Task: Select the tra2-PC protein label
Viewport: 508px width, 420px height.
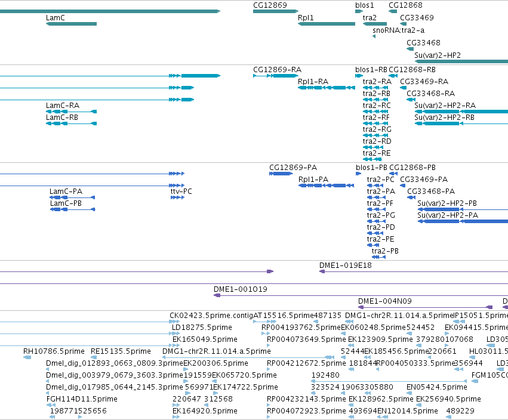Action: coord(381,180)
